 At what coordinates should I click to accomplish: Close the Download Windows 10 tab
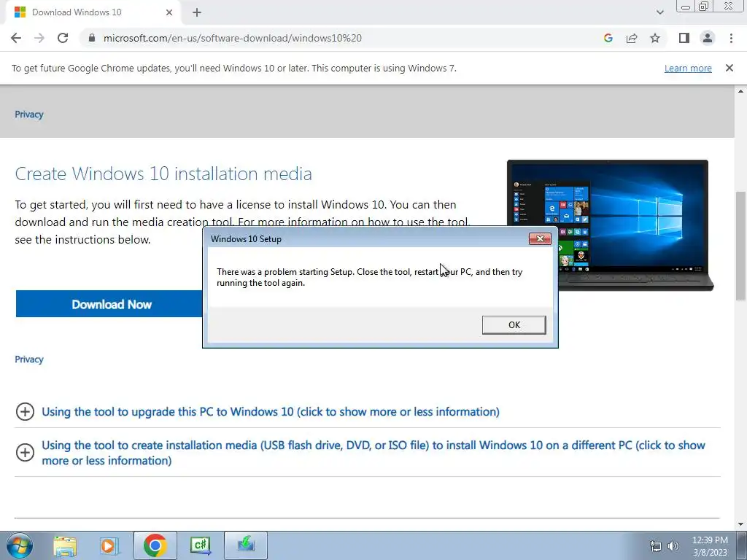click(x=169, y=12)
